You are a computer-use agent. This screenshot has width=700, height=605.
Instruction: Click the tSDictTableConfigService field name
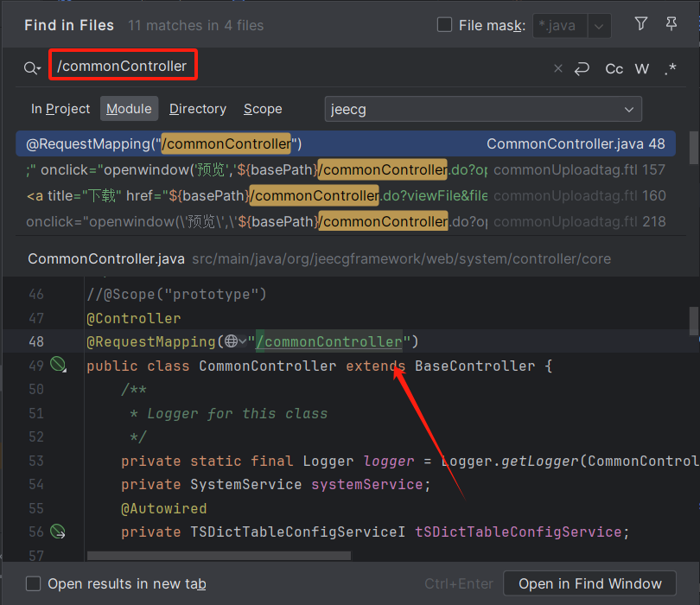click(519, 532)
